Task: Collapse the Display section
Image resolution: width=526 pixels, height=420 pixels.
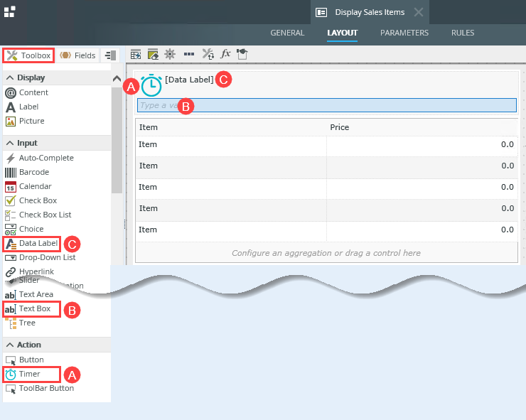Action: coord(10,77)
